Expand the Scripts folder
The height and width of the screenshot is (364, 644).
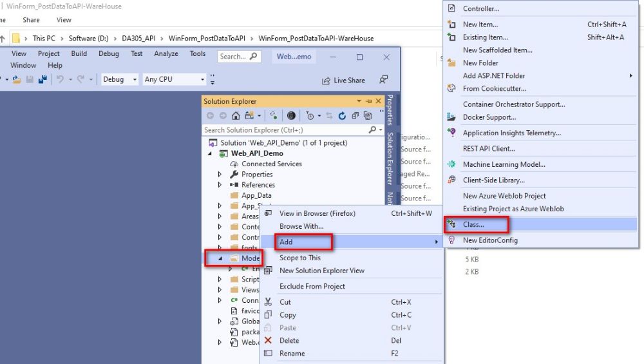(x=220, y=280)
